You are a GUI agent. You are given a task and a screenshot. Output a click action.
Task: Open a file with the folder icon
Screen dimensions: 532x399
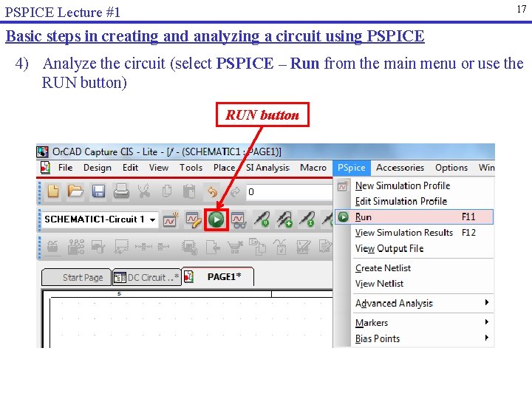75,191
